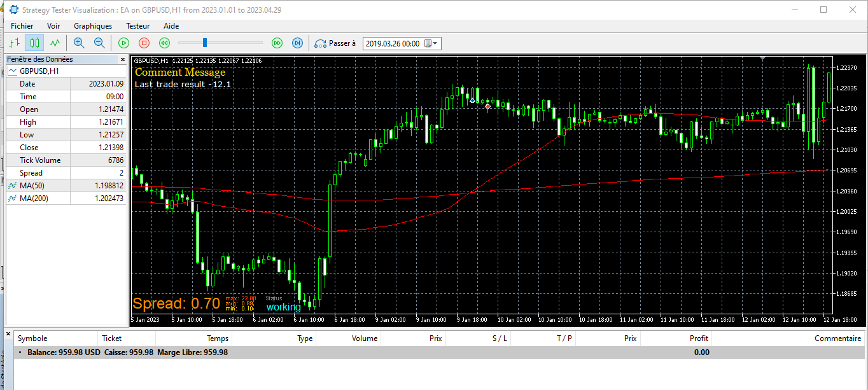Step to next bar using skip button

297,43
